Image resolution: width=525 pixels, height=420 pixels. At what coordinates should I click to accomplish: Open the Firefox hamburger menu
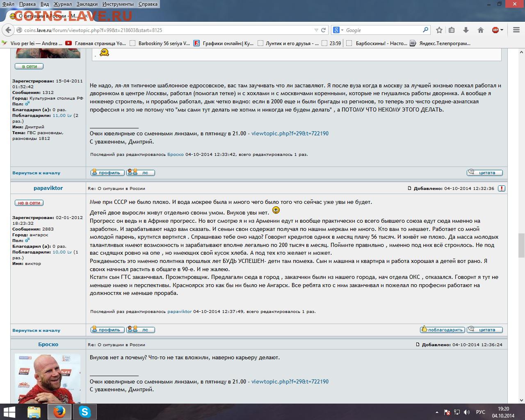pyautogui.click(x=516, y=30)
